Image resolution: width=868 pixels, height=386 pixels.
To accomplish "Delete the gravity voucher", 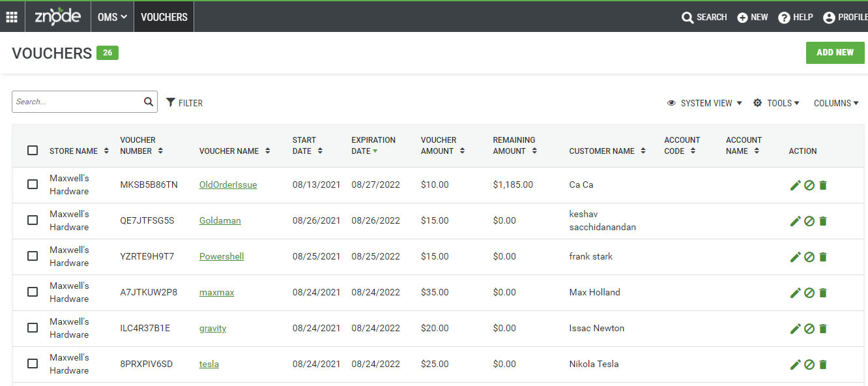I will point(822,329).
